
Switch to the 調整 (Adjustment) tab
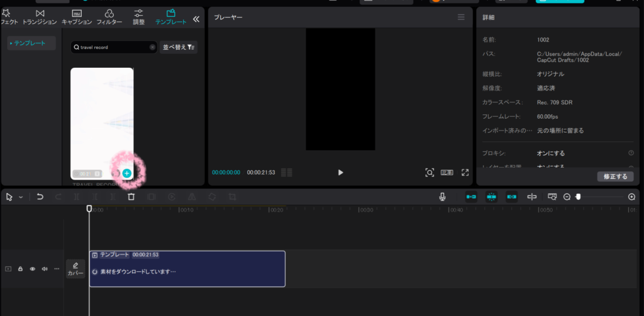coord(139,17)
